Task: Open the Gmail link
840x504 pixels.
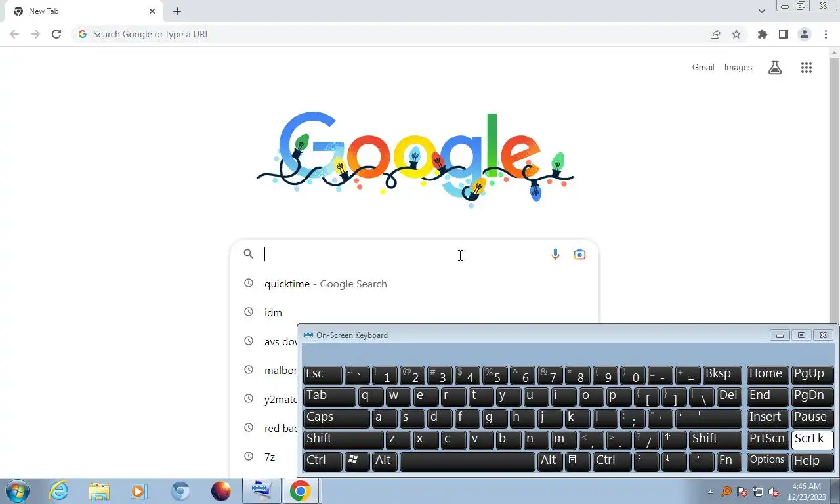Action: pyautogui.click(x=703, y=67)
